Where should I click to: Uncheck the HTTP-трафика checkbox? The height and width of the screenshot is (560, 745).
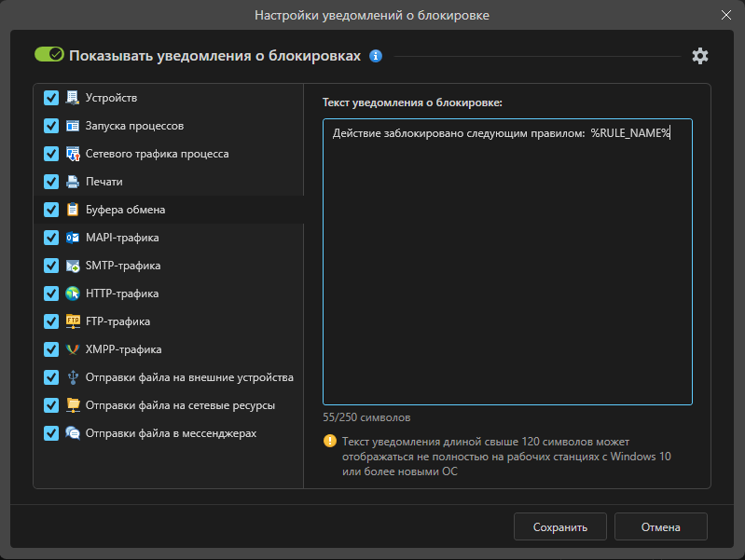(51, 294)
